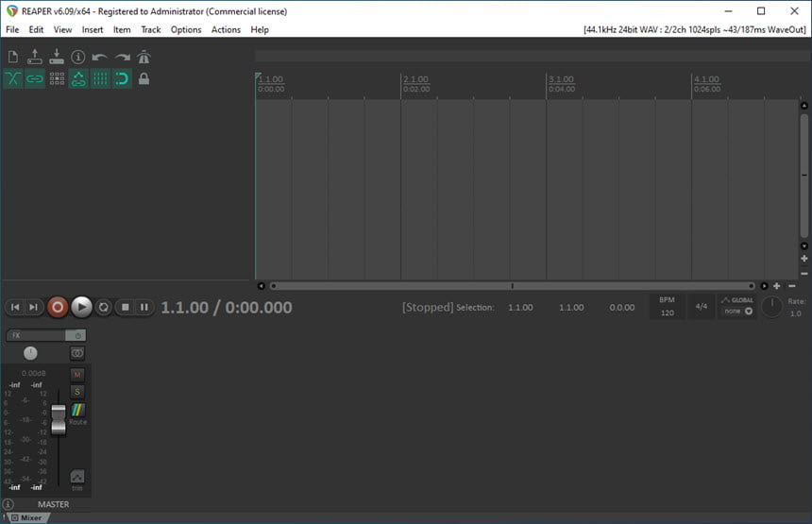The image size is (812, 524).
Task: Open the Edit menu
Action: pyautogui.click(x=36, y=29)
